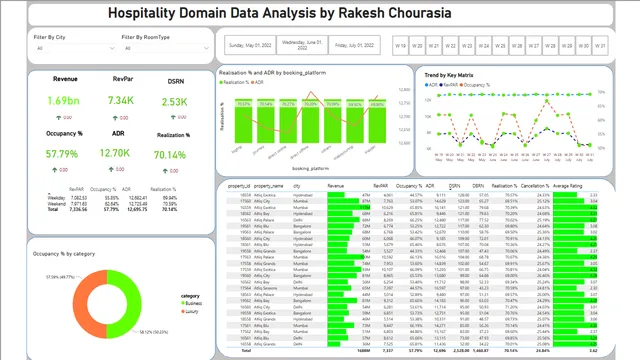Select the Atliq Bay Hyderabad table row
Image resolution: width=640 pixels, height=360 pixels.
pos(412,213)
